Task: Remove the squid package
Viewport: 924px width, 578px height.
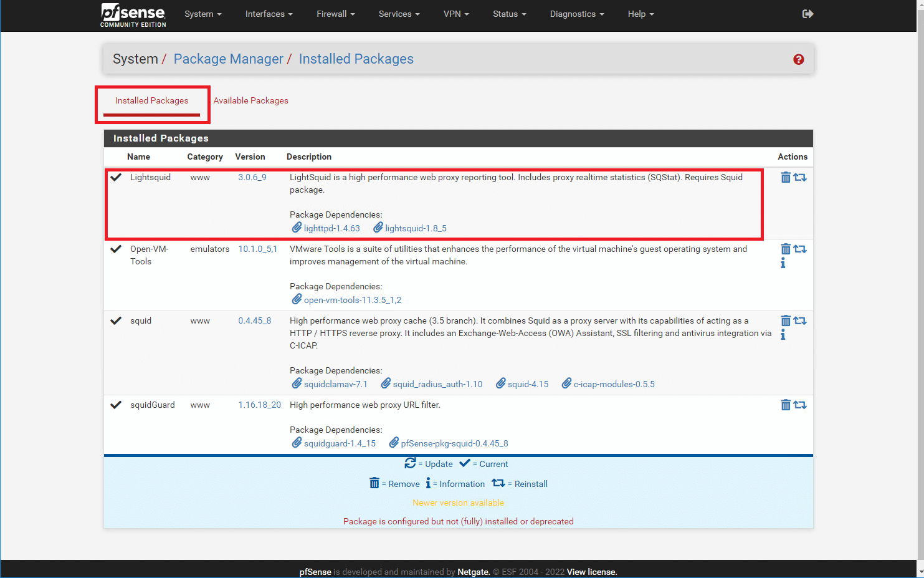Action: (786, 321)
